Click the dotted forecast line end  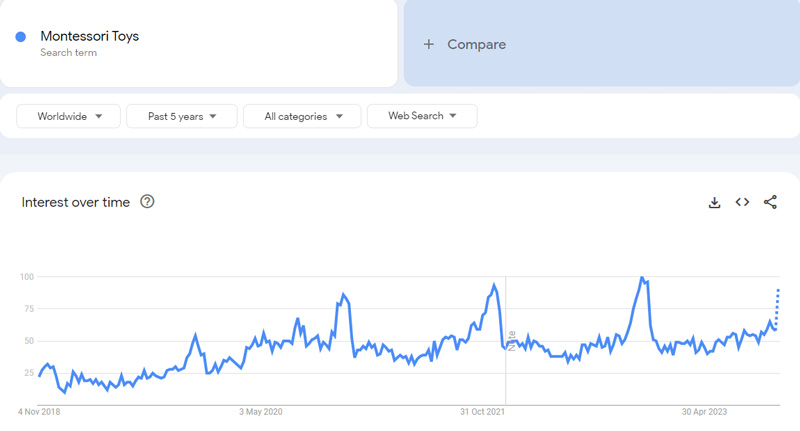click(778, 290)
